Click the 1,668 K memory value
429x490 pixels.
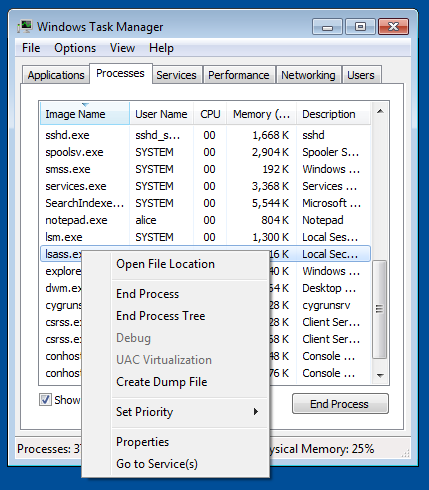click(270, 135)
